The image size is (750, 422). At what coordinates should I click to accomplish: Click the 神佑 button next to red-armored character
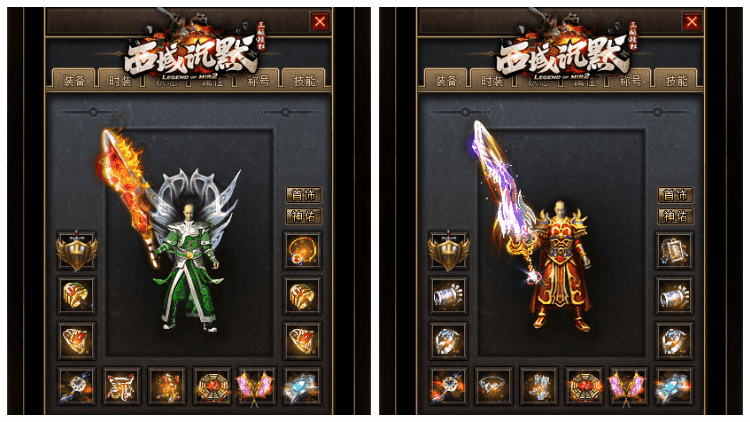(675, 216)
